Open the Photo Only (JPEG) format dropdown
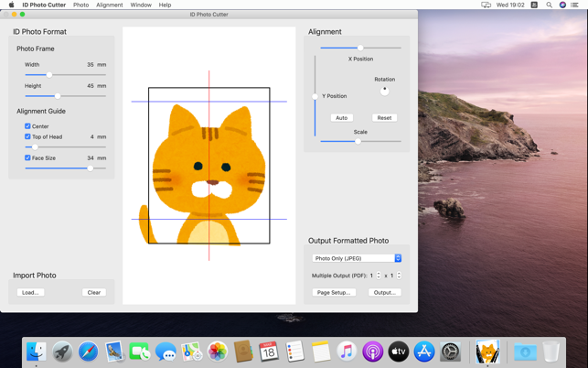Screen dimensions: 588x368 point(357,258)
